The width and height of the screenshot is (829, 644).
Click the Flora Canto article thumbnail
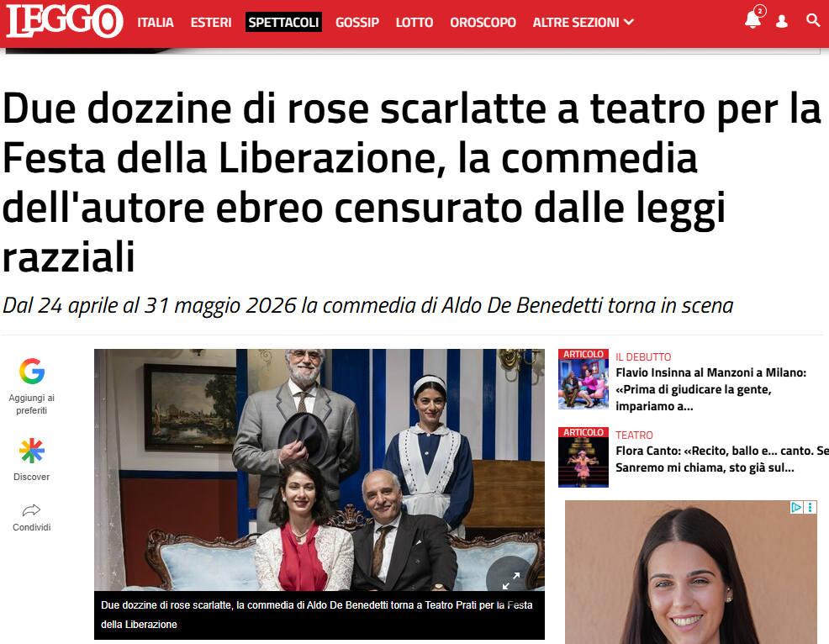(583, 457)
